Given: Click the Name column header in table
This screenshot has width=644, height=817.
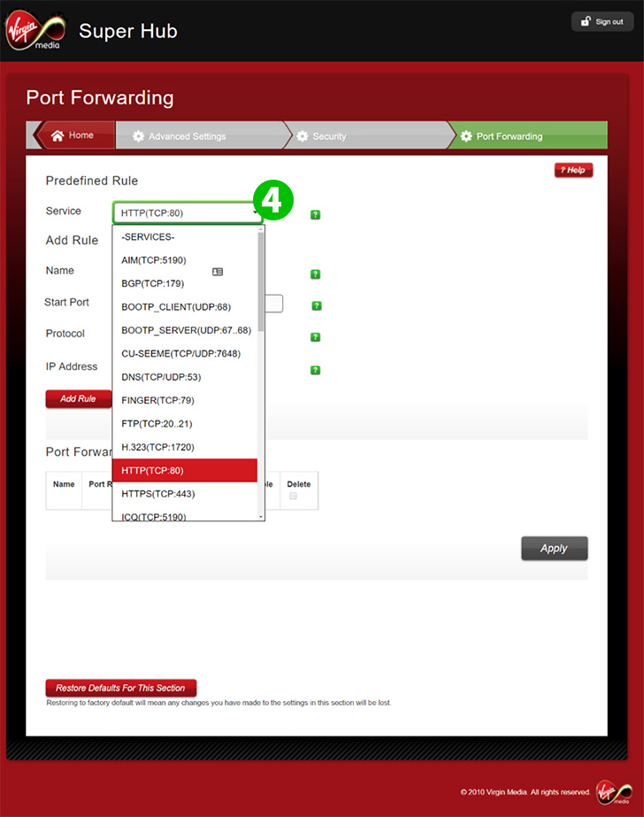Looking at the screenshot, I should click(x=64, y=484).
